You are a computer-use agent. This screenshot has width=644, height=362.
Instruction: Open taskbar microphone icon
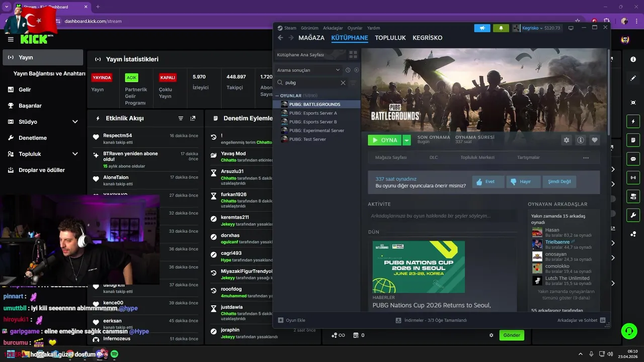coord(591,354)
